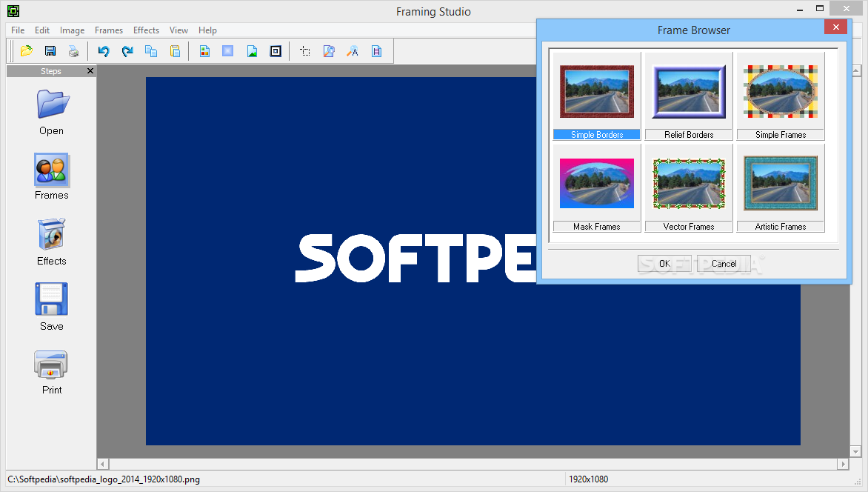Click the vertical scrollbar up arrow
The height and width of the screenshot is (492, 868).
tap(856, 70)
